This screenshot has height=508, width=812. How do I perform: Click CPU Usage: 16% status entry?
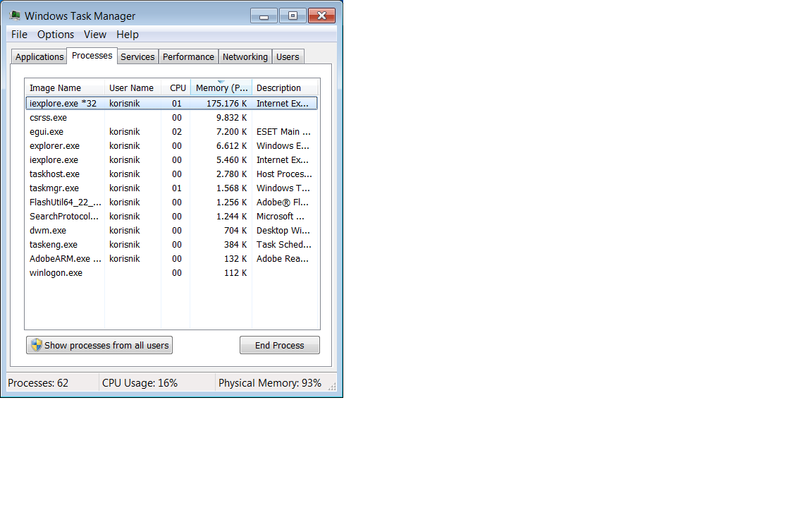coord(140,383)
